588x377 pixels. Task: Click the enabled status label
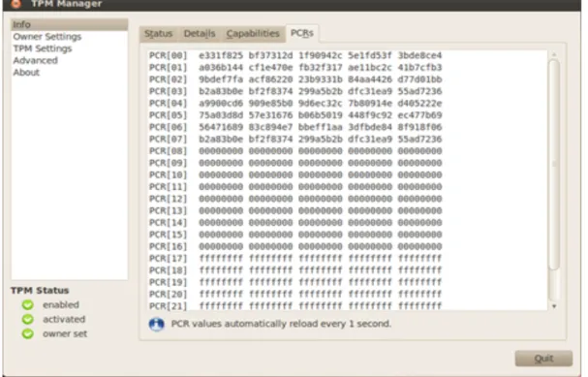click(61, 304)
